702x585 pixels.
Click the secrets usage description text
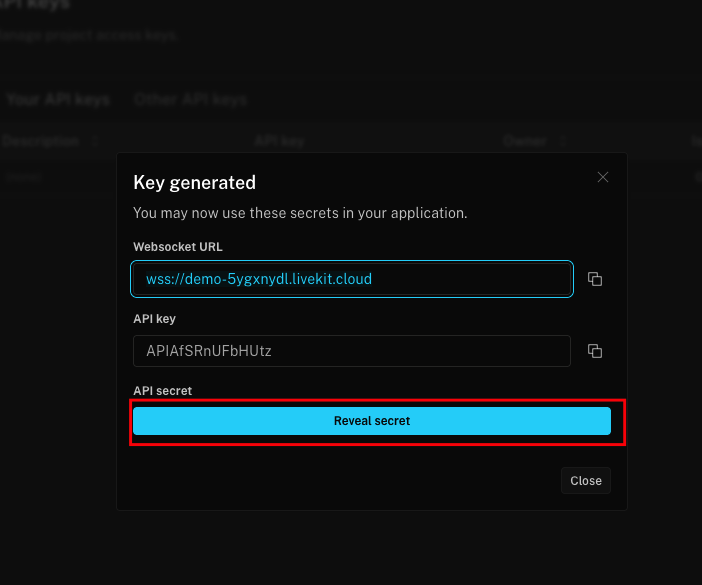[300, 213]
